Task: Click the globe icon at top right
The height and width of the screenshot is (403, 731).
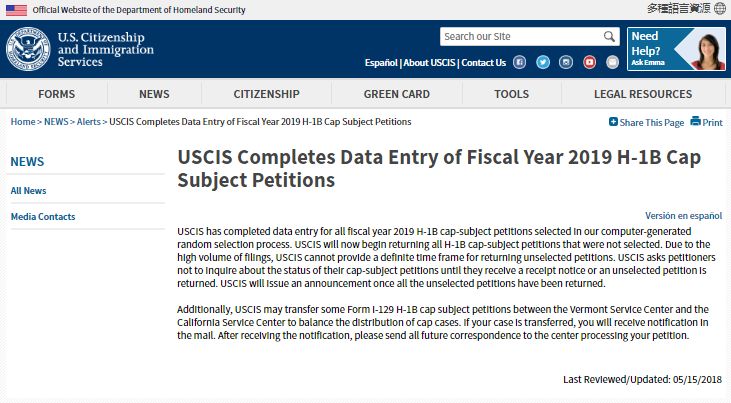Action: [721, 9]
